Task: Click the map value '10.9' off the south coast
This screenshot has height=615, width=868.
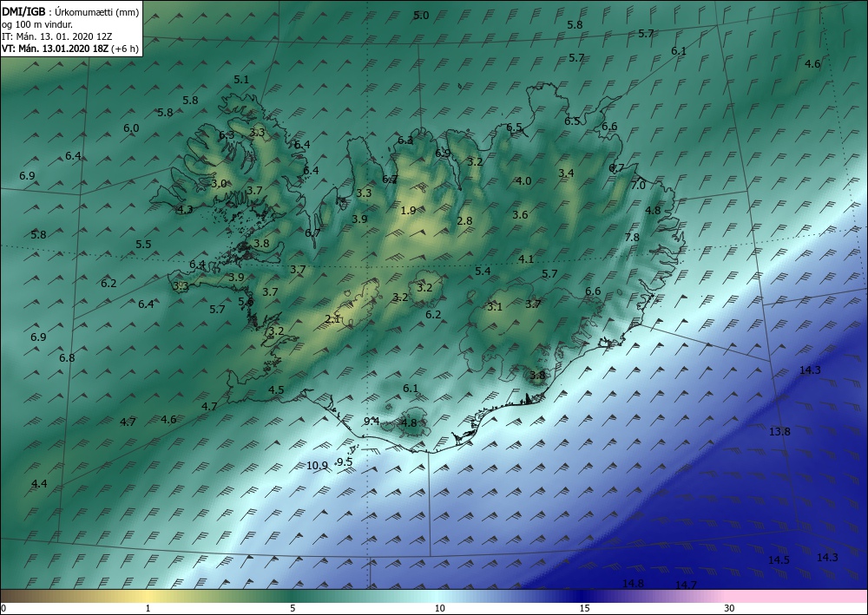Action: (x=317, y=466)
